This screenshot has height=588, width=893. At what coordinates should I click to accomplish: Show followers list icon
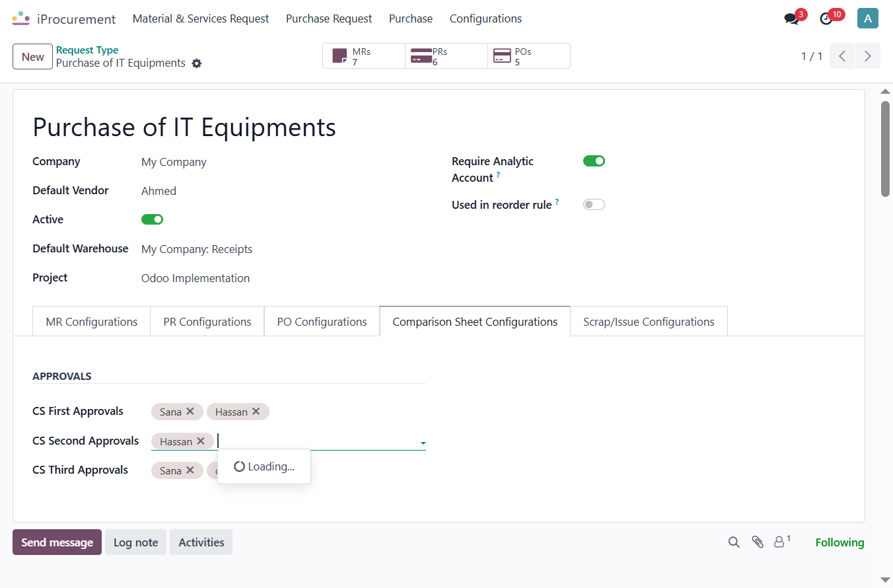[781, 542]
